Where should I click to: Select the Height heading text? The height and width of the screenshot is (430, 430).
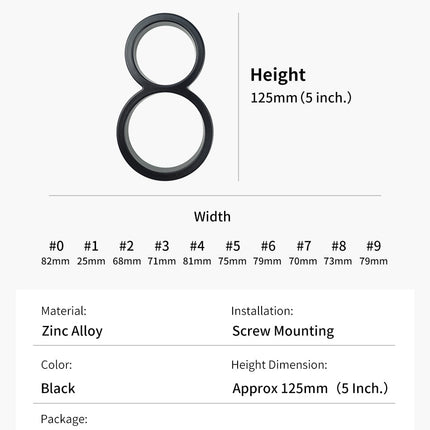278,75
